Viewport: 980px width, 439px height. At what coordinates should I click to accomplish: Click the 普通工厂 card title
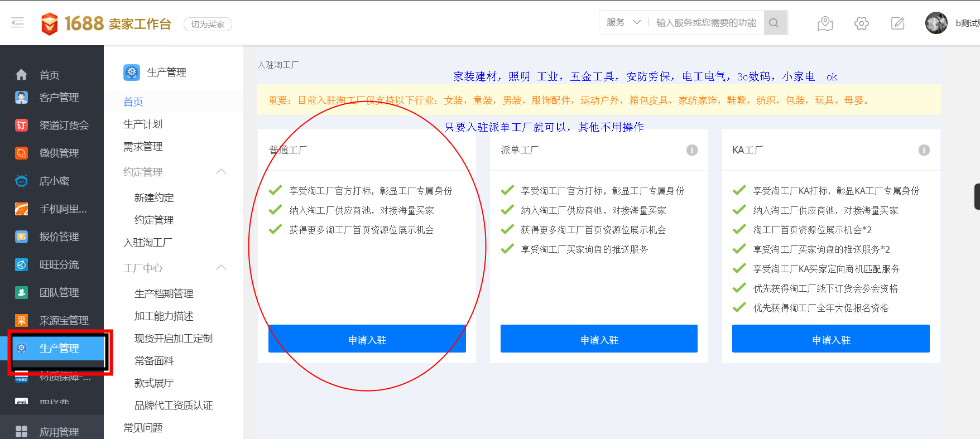[x=288, y=149]
